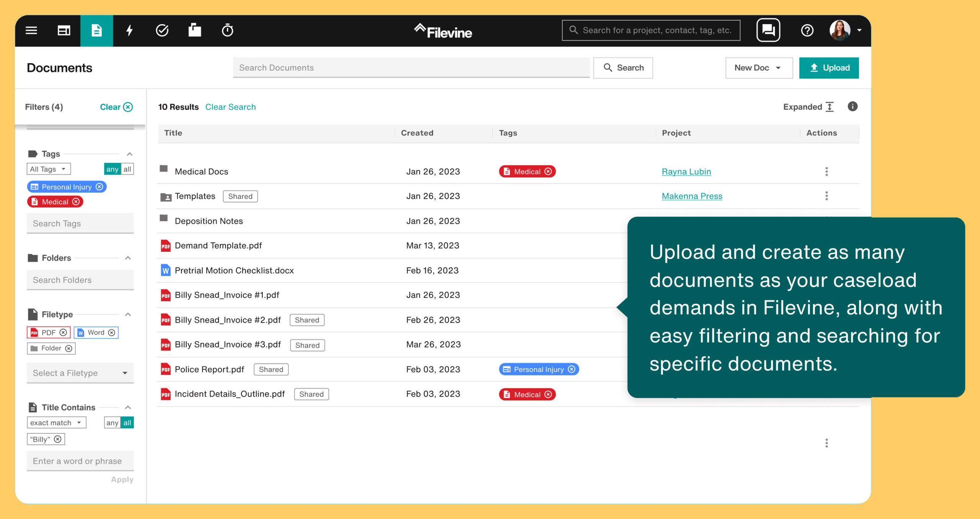Set tags match to any
The image size is (980, 519).
click(112, 169)
